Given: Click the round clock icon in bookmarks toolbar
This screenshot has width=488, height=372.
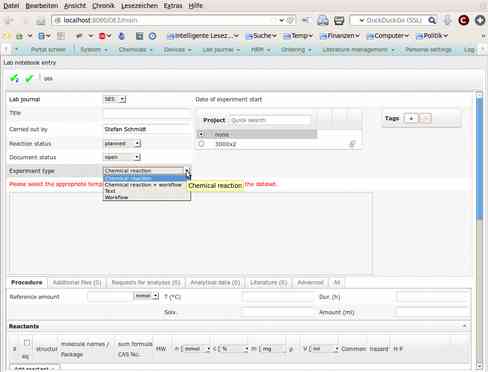Looking at the screenshot, I should [152, 36].
